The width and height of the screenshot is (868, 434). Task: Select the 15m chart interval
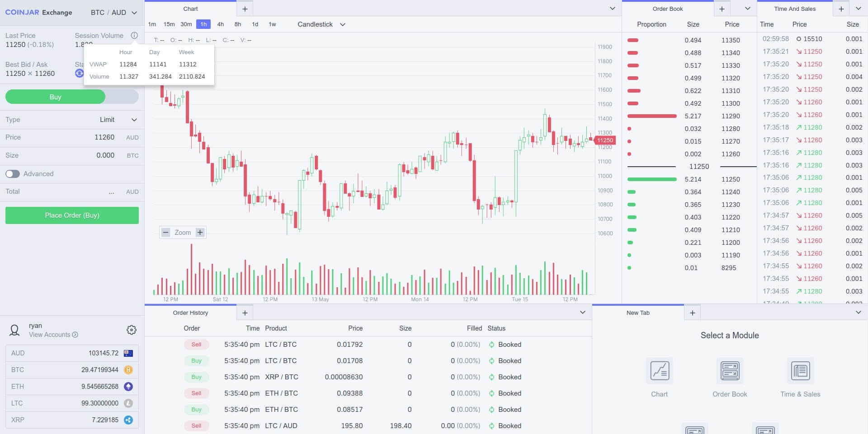click(169, 24)
